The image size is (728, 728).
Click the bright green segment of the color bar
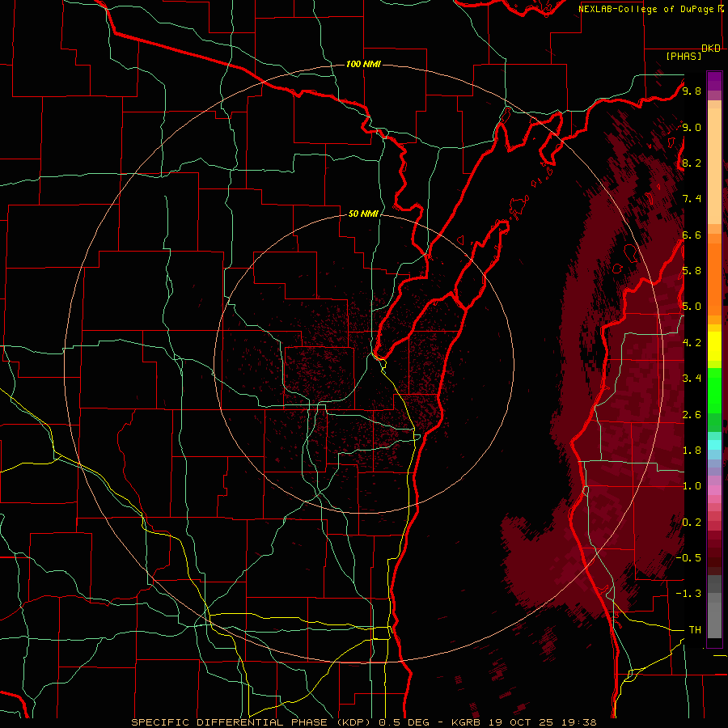[x=714, y=392]
